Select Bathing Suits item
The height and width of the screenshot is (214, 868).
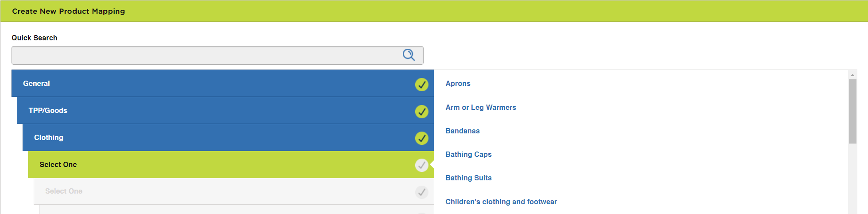click(468, 178)
